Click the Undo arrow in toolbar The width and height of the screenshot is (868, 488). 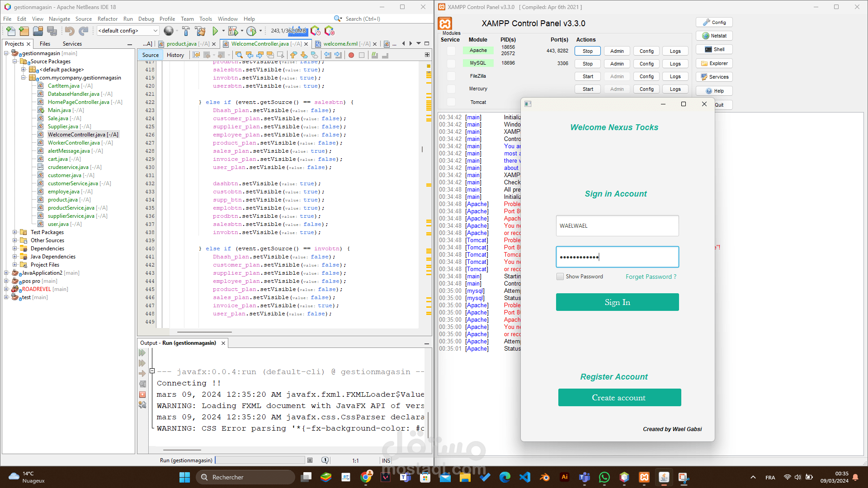tap(69, 31)
